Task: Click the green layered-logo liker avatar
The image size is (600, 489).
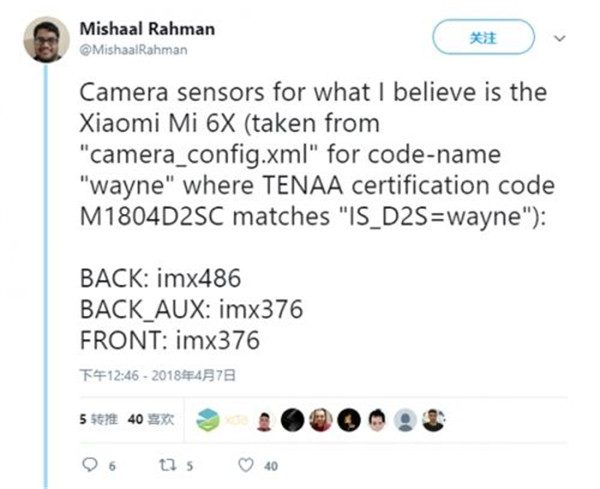Action: (208, 420)
